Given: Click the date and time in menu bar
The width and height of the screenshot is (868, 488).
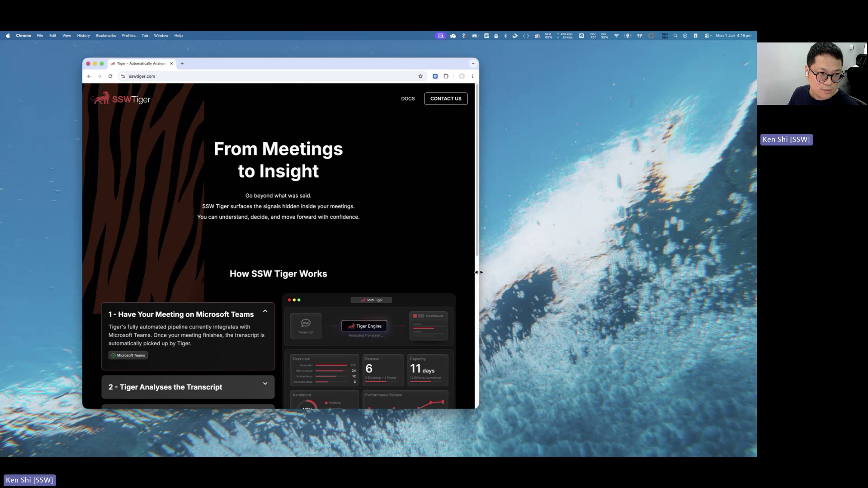Looking at the screenshot, I should tap(733, 36).
